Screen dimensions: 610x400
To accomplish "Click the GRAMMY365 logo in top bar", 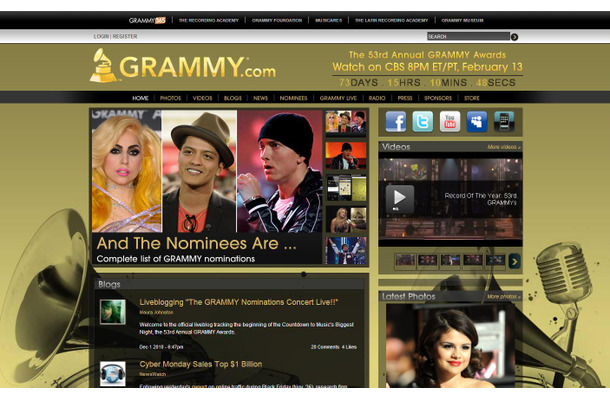I will (147, 20).
